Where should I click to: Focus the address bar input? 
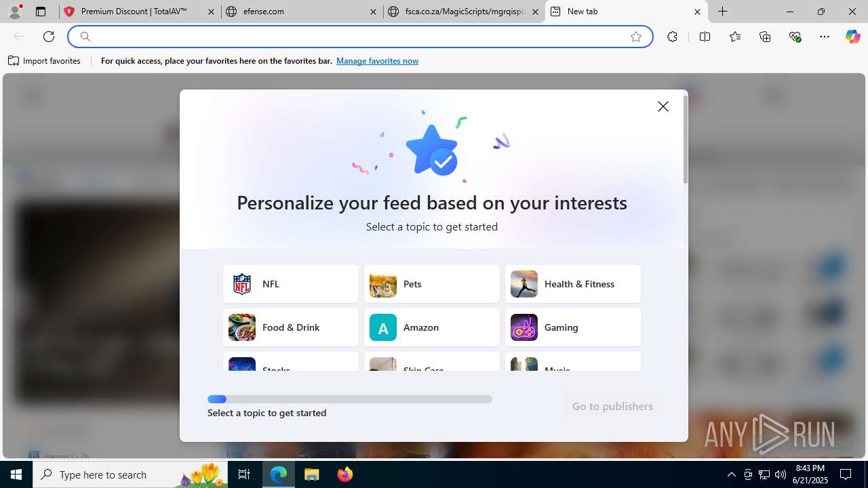pos(359,37)
